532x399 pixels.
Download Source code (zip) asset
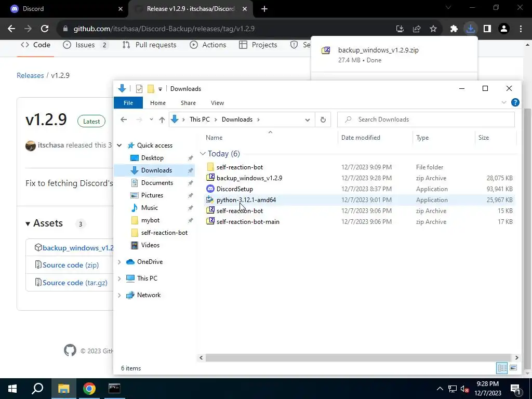coord(71,265)
